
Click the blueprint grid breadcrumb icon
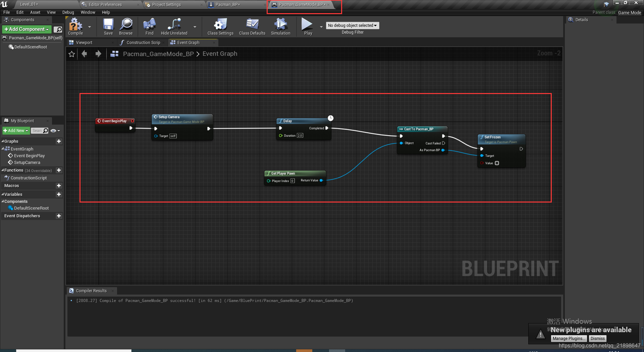coord(114,54)
